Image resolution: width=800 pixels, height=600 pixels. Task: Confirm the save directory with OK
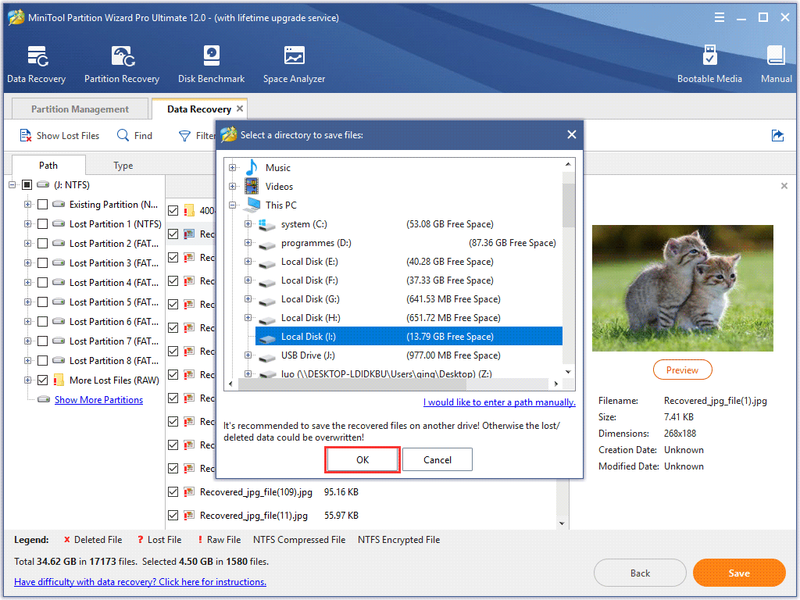362,460
